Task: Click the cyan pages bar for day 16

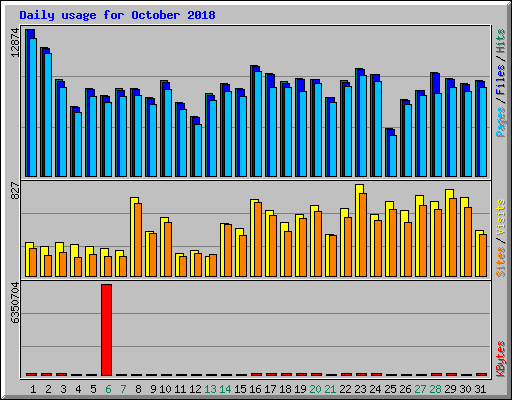Action: click(x=258, y=124)
